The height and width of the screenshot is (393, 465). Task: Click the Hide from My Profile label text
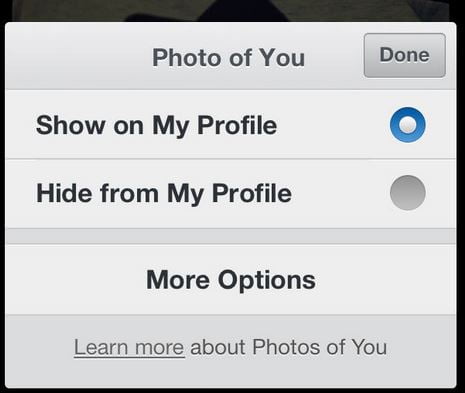164,194
